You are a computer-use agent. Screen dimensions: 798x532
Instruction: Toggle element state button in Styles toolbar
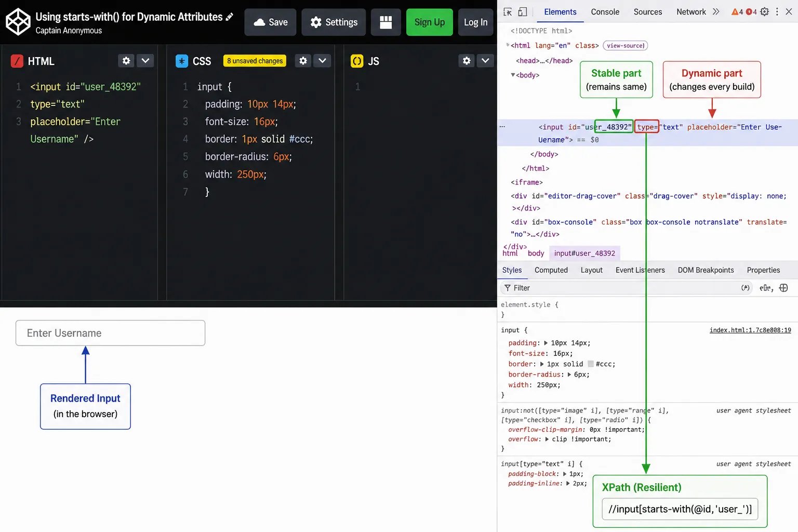tap(746, 288)
